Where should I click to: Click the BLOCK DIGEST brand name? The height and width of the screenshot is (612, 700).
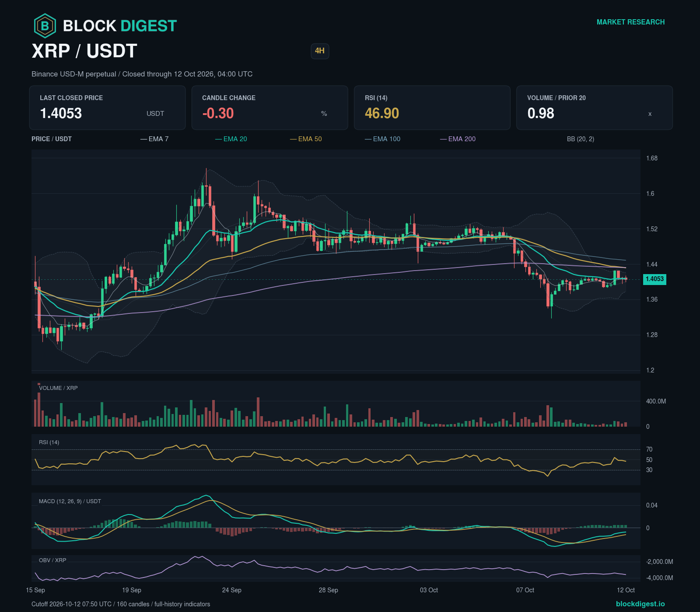[x=120, y=26]
